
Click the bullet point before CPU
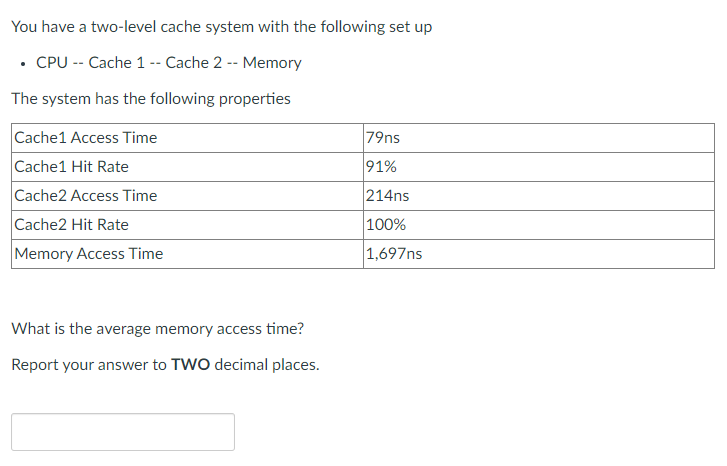tap(23, 64)
